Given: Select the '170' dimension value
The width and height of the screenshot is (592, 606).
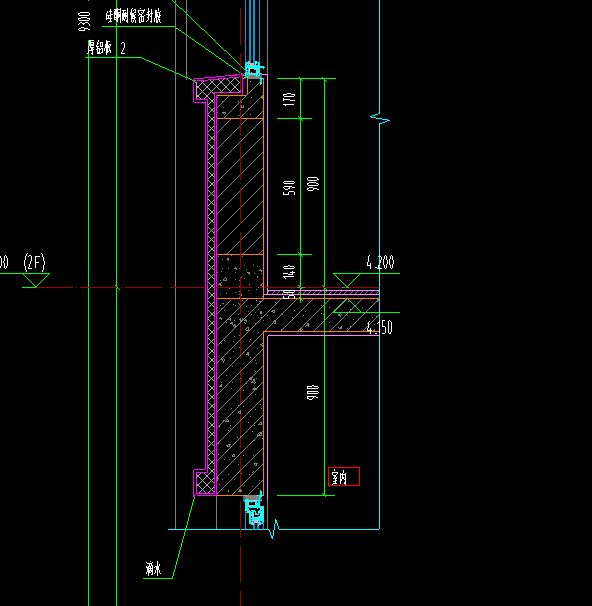Looking at the screenshot, I should 289,99.
